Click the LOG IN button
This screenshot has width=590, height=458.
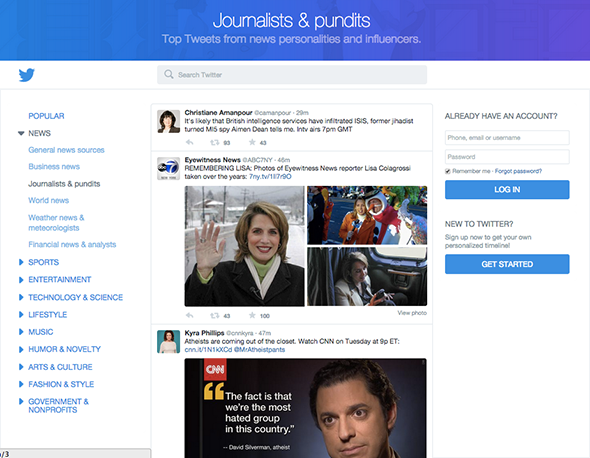tap(507, 190)
